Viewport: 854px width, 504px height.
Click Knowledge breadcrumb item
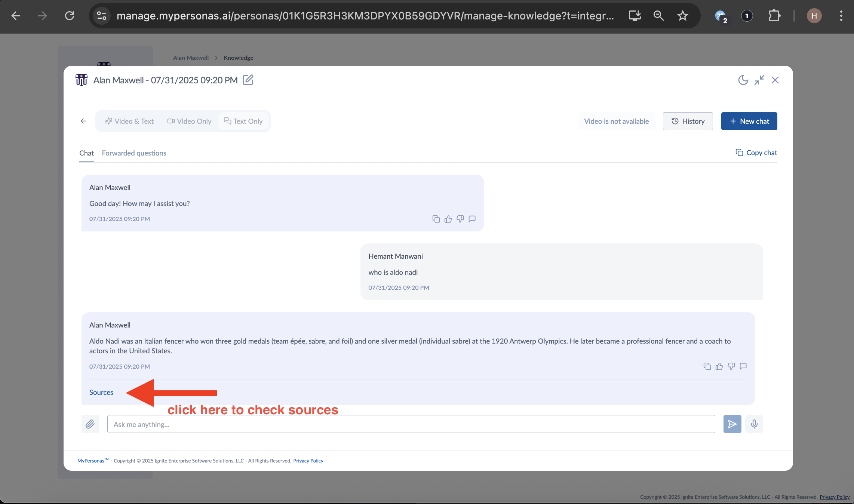238,58
